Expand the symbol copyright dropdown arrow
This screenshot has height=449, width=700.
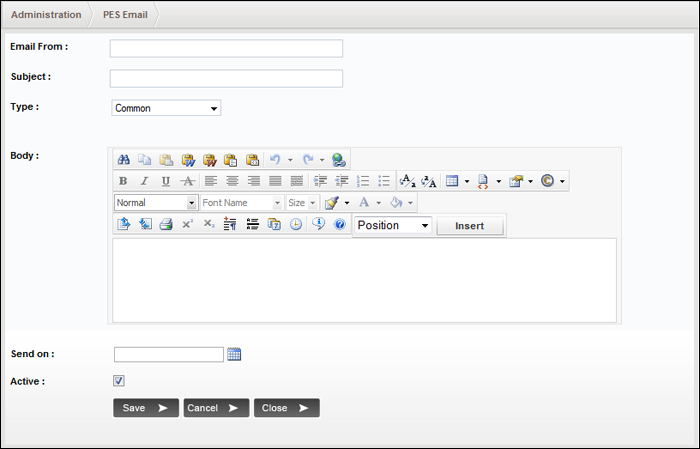click(x=562, y=181)
